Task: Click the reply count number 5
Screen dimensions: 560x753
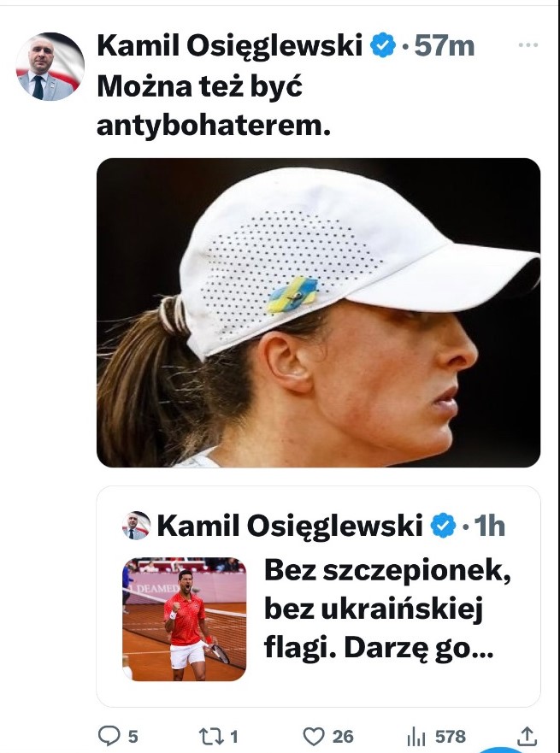Action: point(133,736)
